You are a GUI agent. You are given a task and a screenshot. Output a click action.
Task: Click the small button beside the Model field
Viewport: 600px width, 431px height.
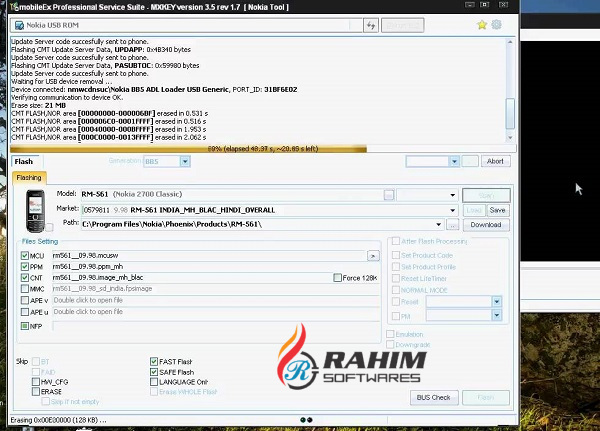point(389,195)
